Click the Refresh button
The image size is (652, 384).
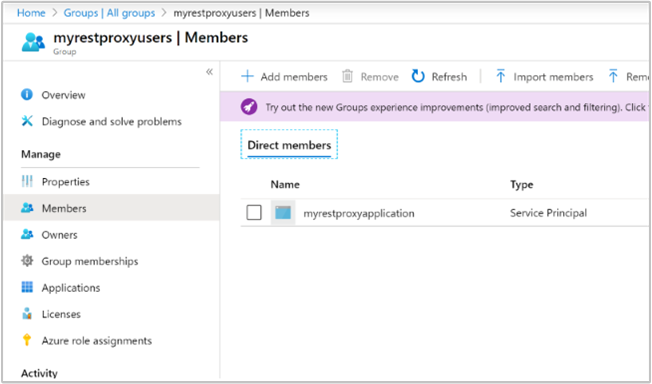pyautogui.click(x=440, y=77)
